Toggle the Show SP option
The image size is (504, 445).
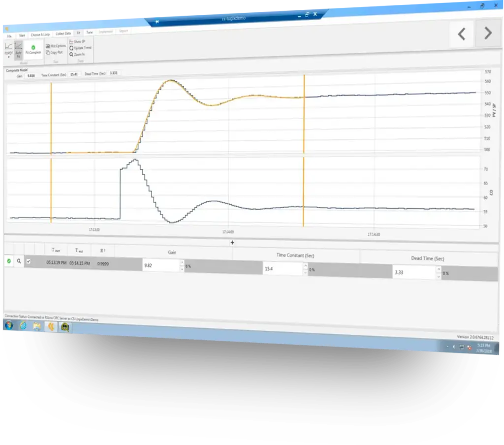(71, 42)
